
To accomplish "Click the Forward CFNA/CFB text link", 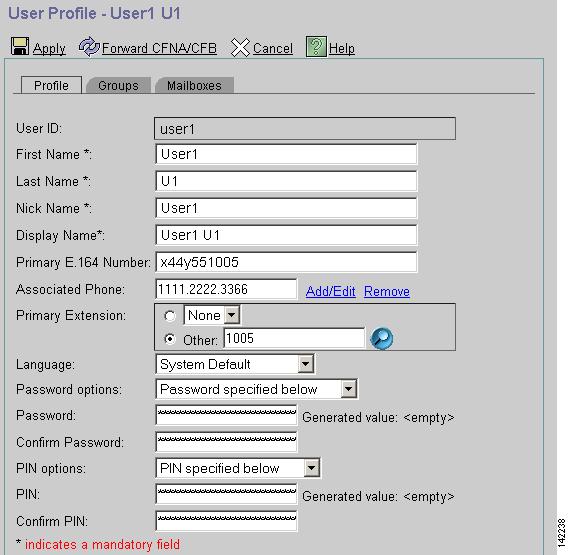I will click(x=159, y=48).
